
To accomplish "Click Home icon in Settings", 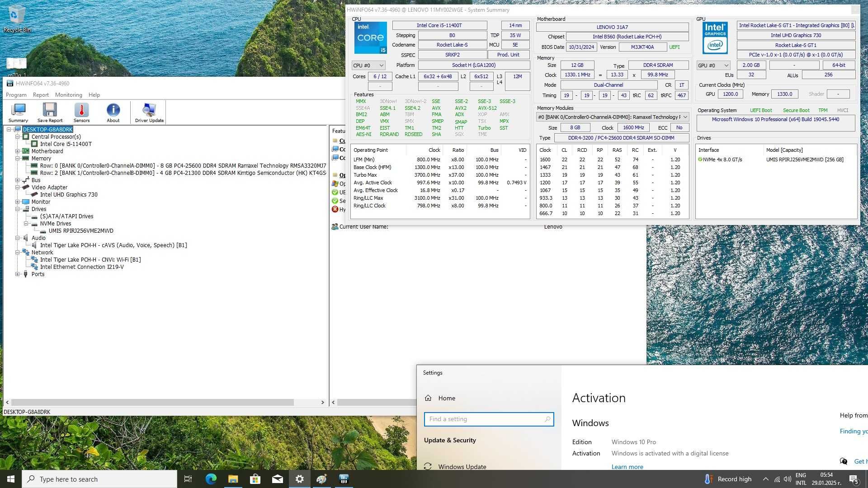I will click(x=428, y=398).
